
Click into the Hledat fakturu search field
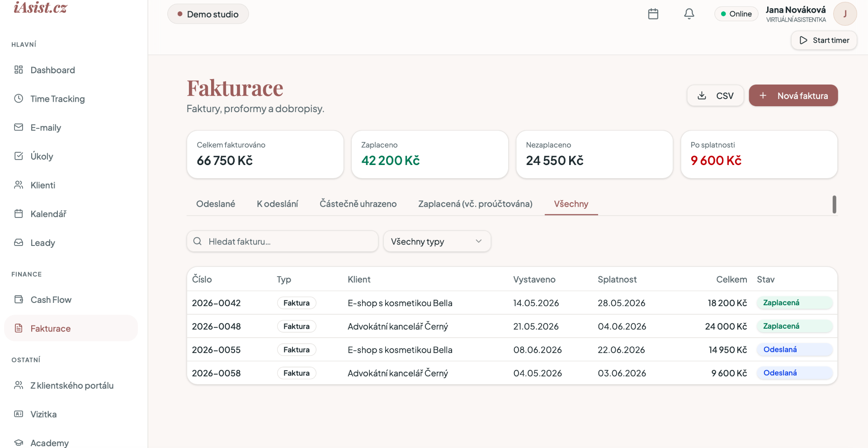(x=282, y=241)
